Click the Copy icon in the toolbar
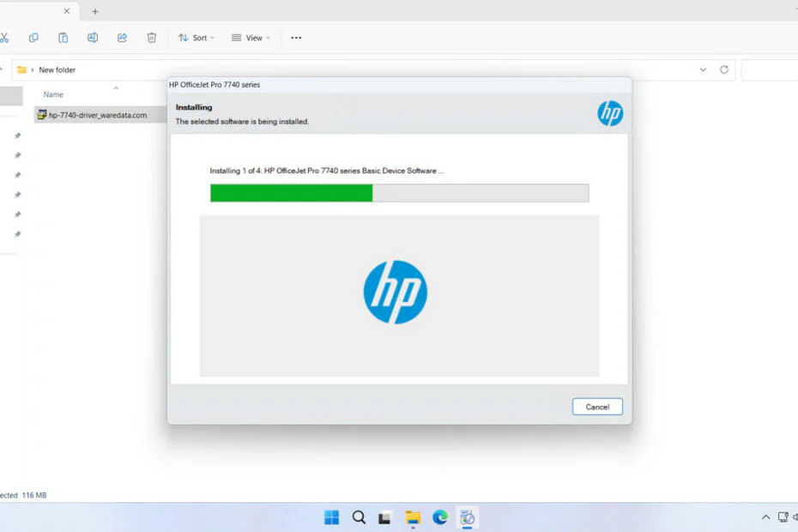The height and width of the screenshot is (532, 798). pos(33,38)
